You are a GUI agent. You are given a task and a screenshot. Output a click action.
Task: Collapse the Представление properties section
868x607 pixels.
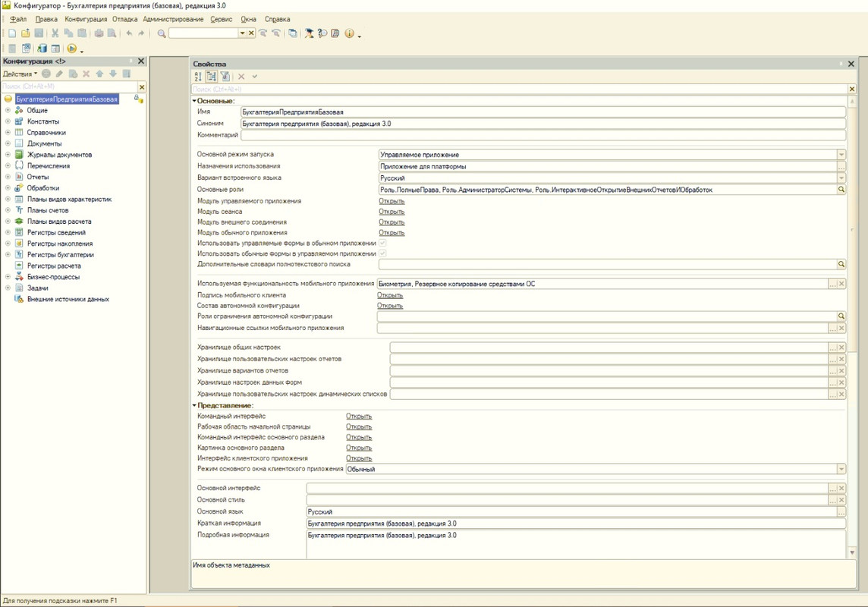(194, 406)
